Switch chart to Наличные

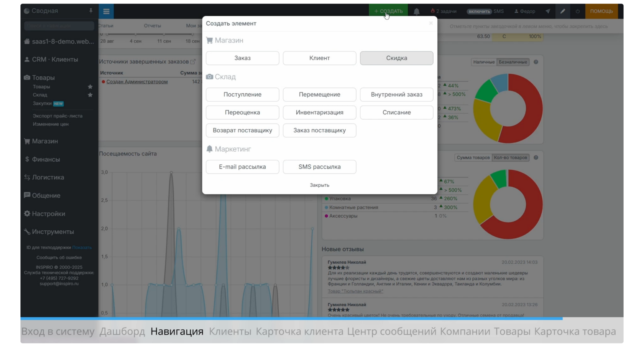point(484,62)
